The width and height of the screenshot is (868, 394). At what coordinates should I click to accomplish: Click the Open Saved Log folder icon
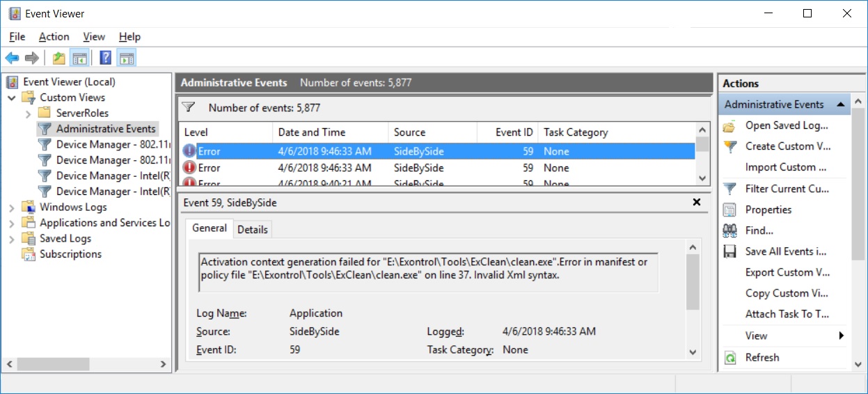click(729, 126)
